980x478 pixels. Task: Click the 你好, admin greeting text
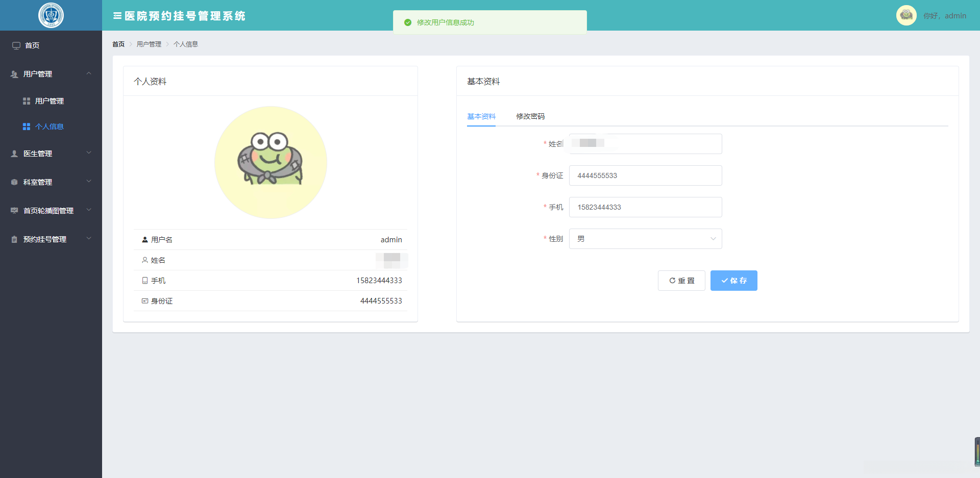coord(945,16)
